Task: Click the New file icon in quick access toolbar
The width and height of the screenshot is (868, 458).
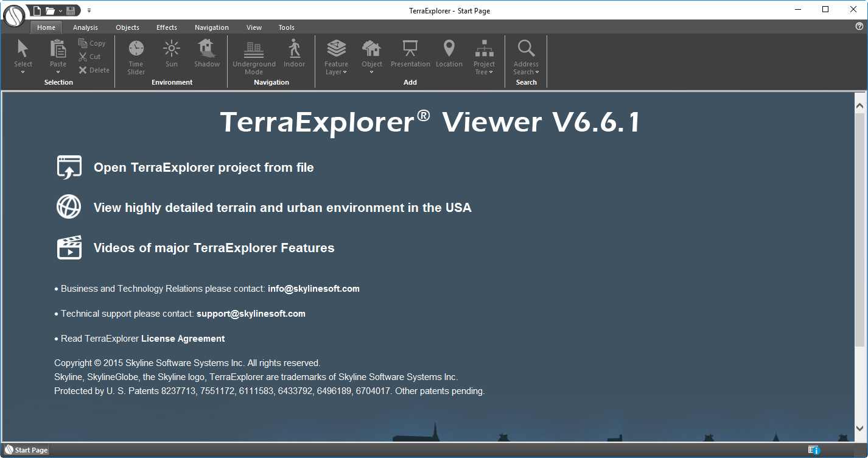Action: coord(37,10)
